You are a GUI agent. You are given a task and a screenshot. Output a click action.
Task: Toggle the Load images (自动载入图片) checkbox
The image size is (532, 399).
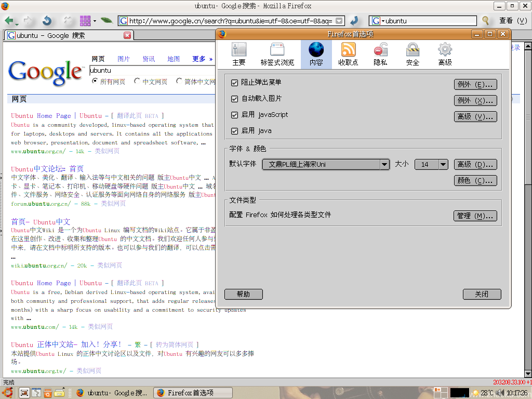click(x=234, y=99)
